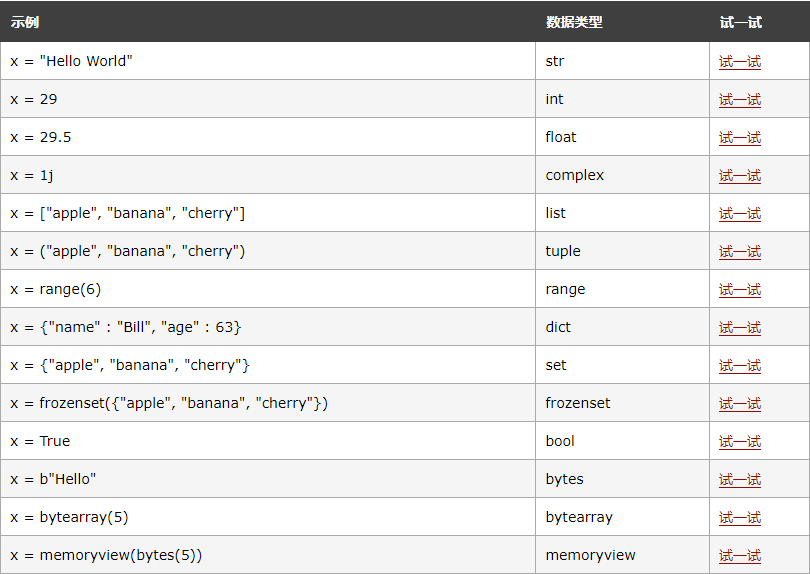Open 试一试 link for bytearray row
The width and height of the screenshot is (810, 574).
click(x=739, y=517)
